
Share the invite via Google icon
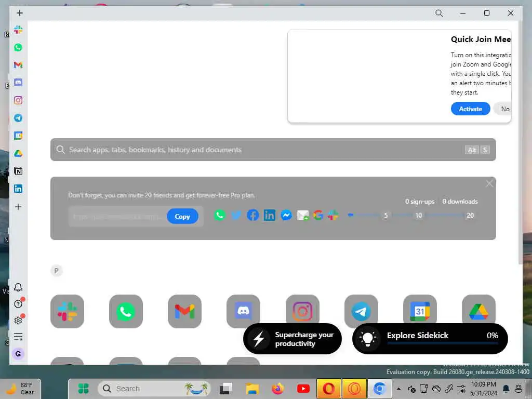(x=318, y=215)
